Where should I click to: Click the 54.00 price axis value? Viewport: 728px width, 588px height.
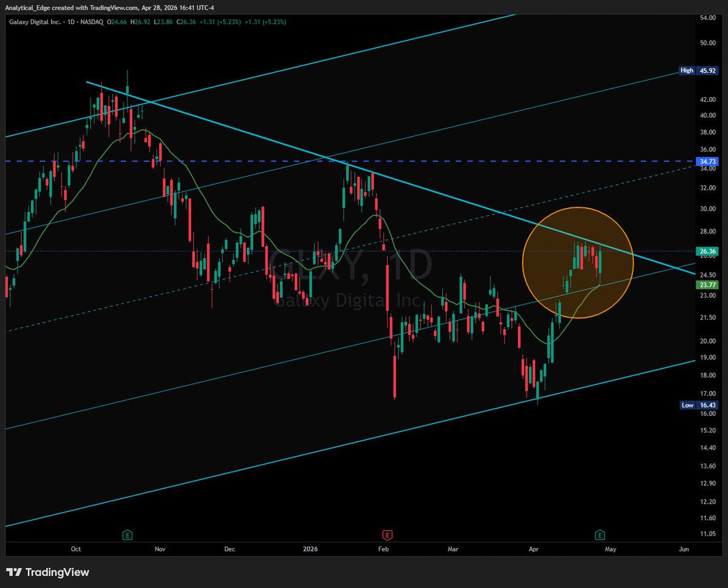click(707, 18)
